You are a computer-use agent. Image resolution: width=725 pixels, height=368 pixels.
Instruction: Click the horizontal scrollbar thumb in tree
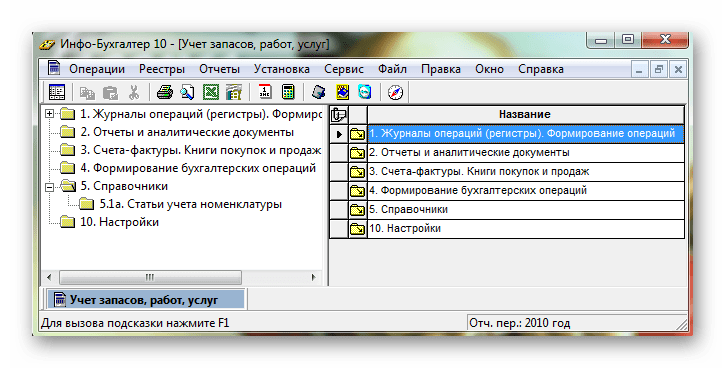pyautogui.click(x=150, y=278)
